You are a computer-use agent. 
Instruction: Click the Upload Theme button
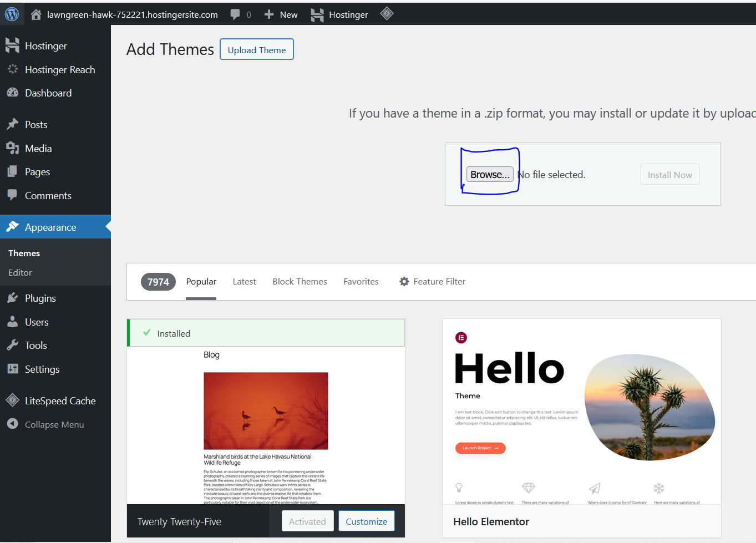coord(256,49)
